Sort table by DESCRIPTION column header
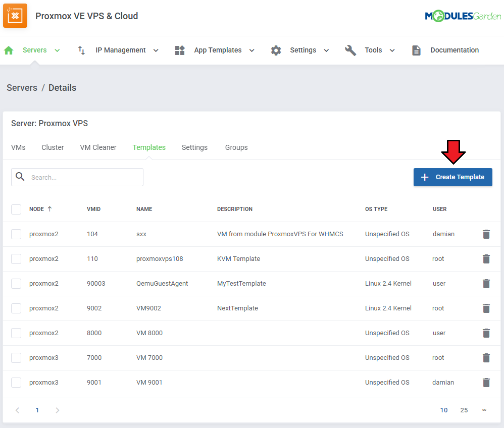The image size is (504, 428). tap(235, 209)
